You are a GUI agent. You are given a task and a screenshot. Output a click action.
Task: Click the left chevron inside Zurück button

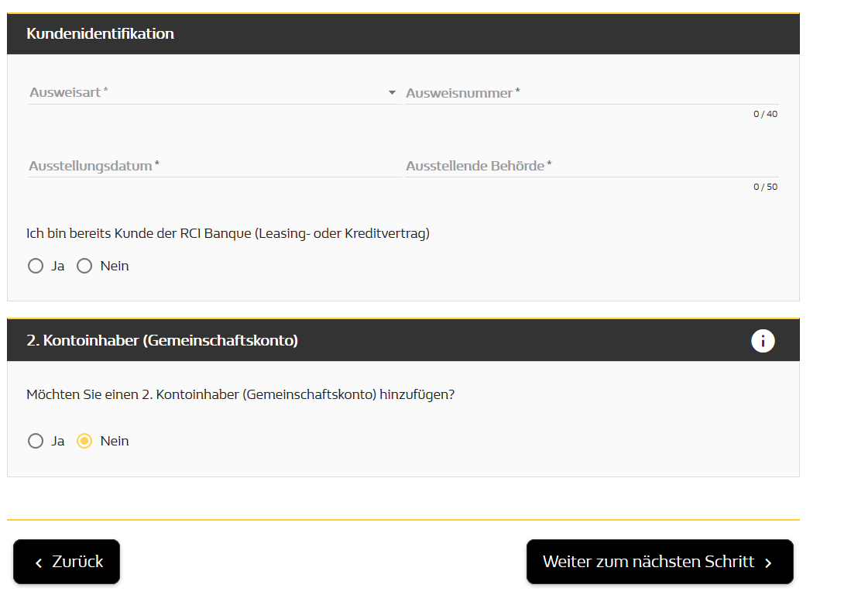pos(39,562)
